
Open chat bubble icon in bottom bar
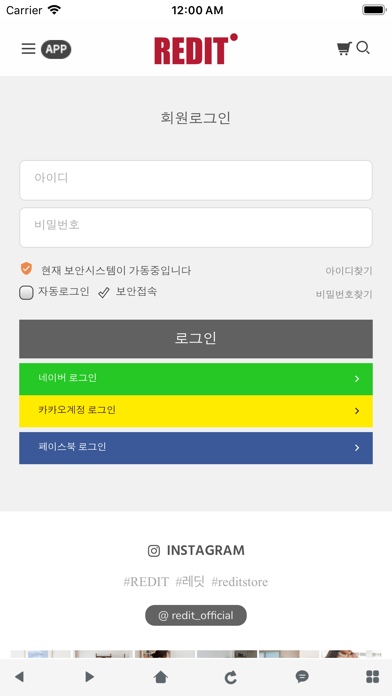[302, 676]
